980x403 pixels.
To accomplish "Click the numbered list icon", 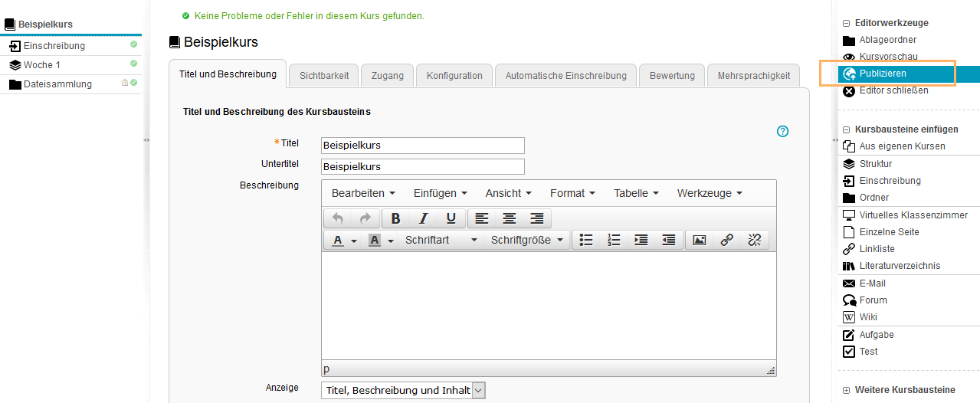I will [614, 240].
